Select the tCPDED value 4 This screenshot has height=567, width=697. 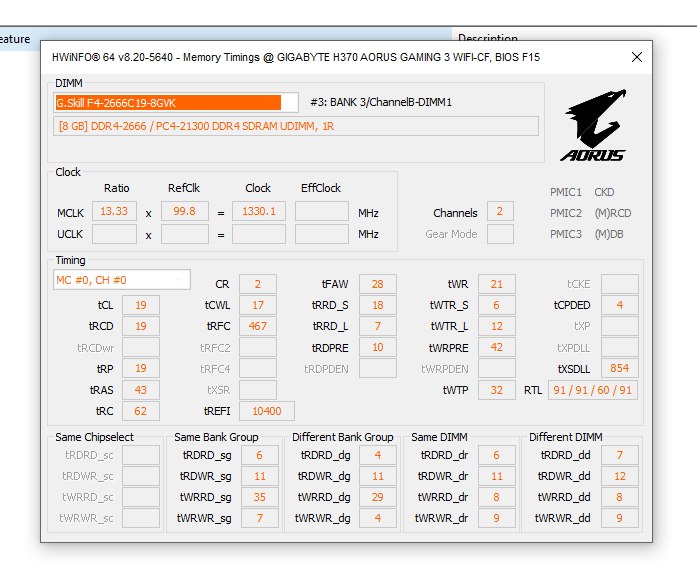click(620, 305)
